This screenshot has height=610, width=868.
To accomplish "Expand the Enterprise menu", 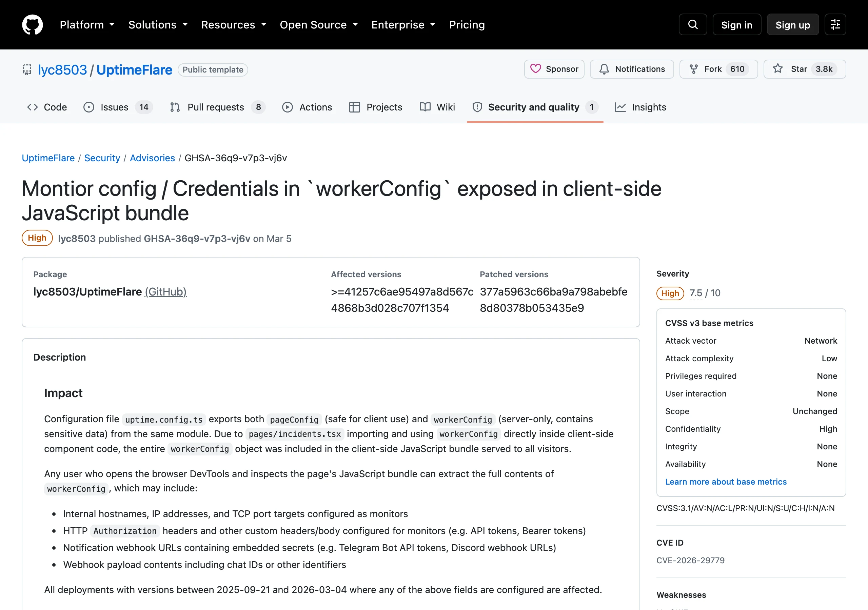I will [403, 25].
